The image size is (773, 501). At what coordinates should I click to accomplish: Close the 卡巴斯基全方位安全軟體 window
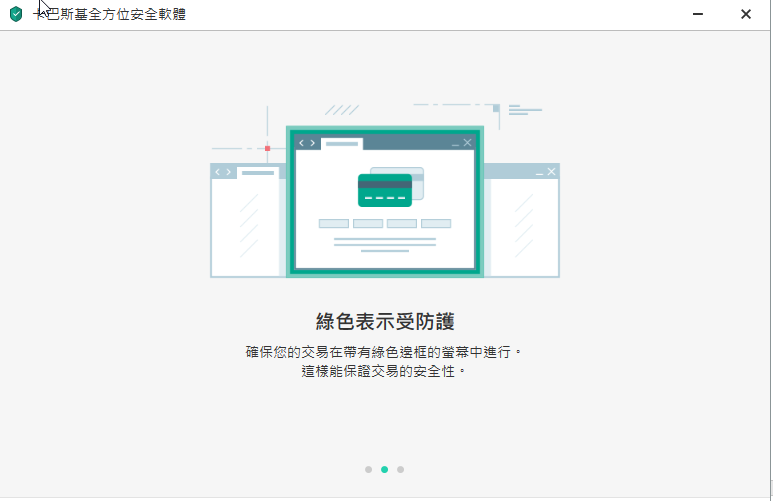[746, 14]
